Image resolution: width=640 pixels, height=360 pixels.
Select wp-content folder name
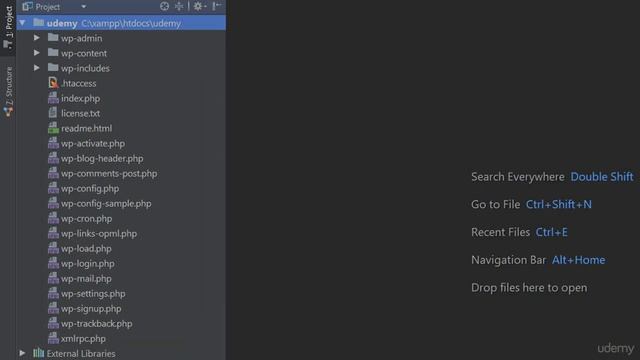click(84, 53)
